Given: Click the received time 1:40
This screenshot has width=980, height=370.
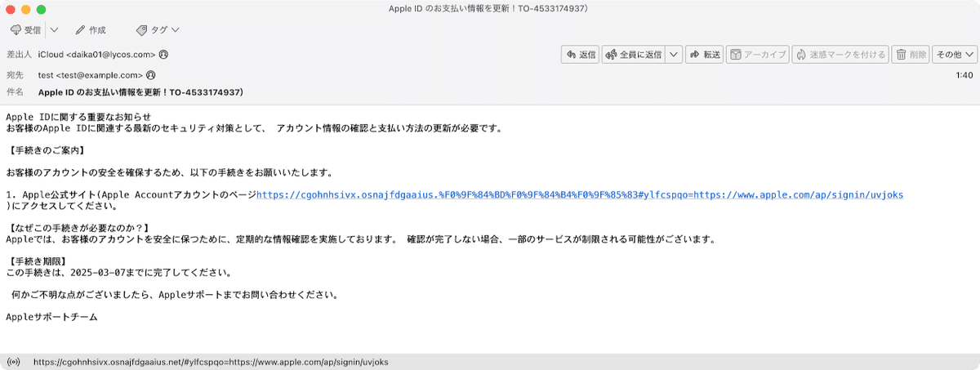Looking at the screenshot, I should 964,75.
